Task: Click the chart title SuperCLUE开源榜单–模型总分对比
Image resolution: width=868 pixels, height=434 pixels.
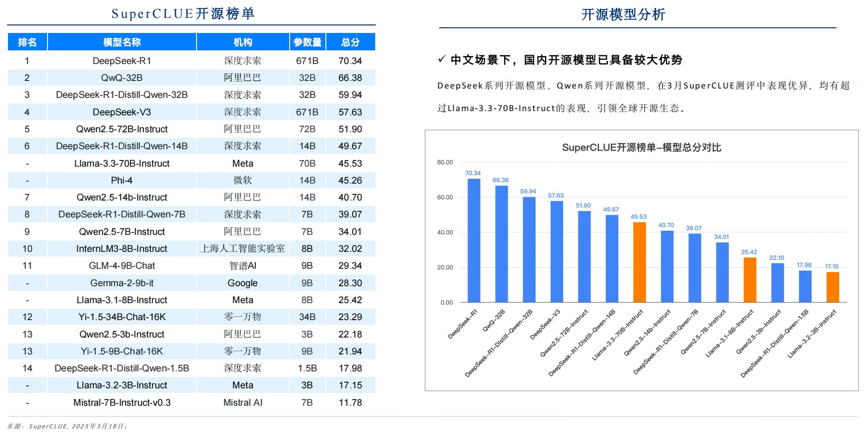Action: point(641,147)
